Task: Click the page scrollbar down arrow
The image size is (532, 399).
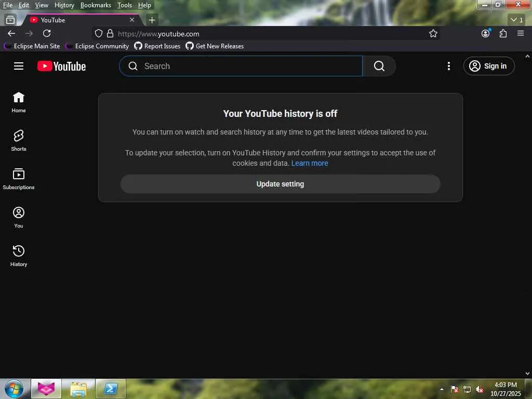Action: tap(528, 373)
